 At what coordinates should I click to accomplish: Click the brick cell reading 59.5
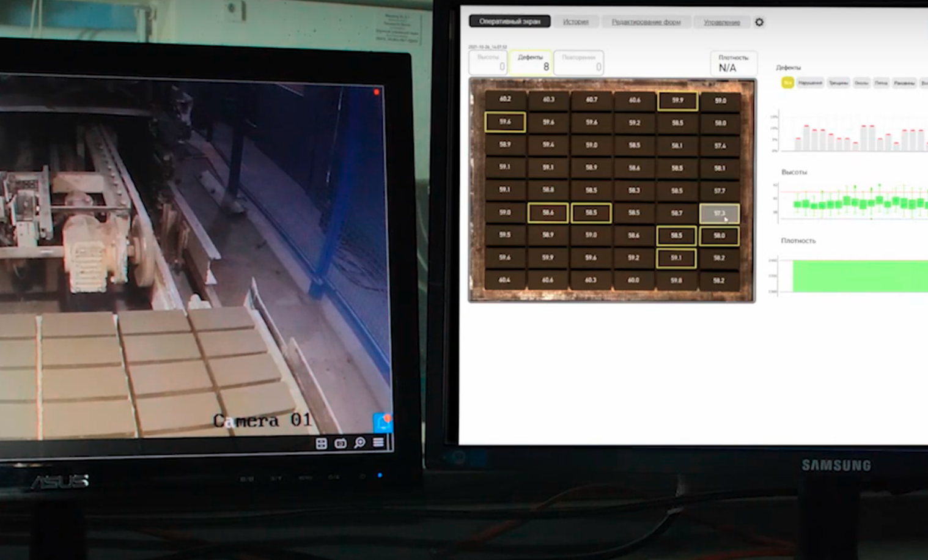click(505, 235)
